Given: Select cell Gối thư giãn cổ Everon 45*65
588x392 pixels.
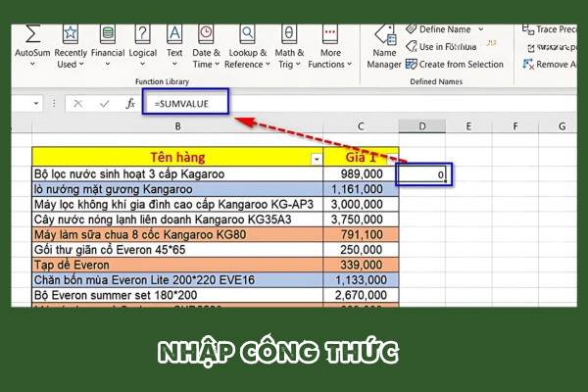Looking at the screenshot, I should point(177,250).
